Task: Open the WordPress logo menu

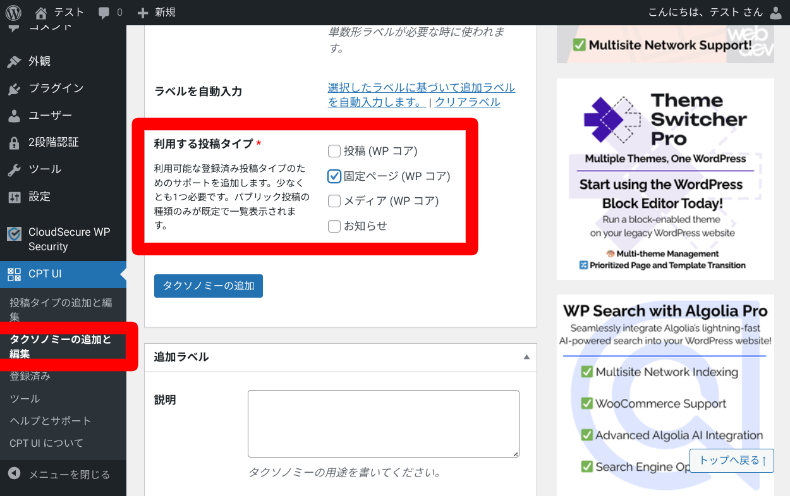Action: click(14, 12)
